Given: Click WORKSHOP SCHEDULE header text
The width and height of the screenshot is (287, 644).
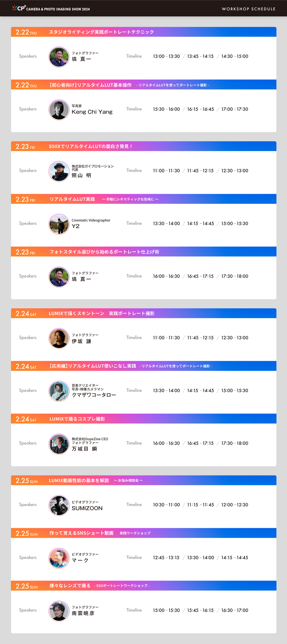Looking at the screenshot, I should (x=249, y=9).
